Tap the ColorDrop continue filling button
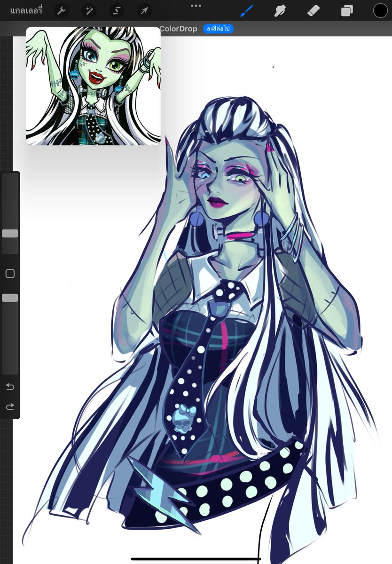This screenshot has height=564, width=392. pos(219,29)
